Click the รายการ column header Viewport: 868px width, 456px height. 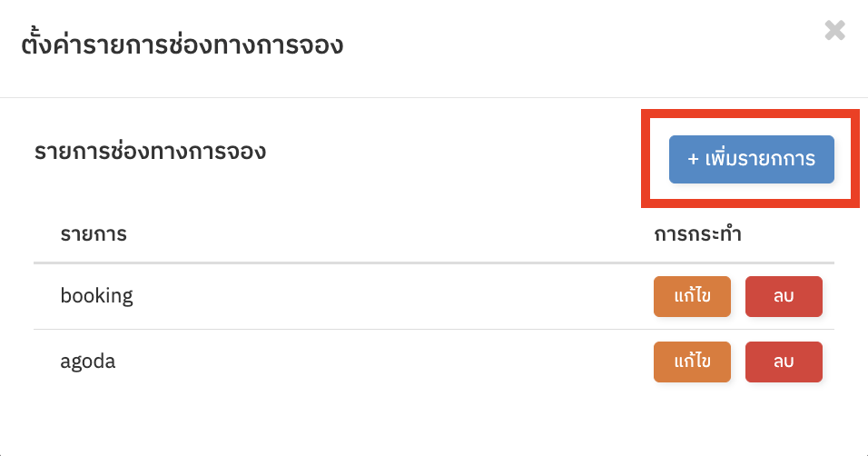(x=94, y=233)
